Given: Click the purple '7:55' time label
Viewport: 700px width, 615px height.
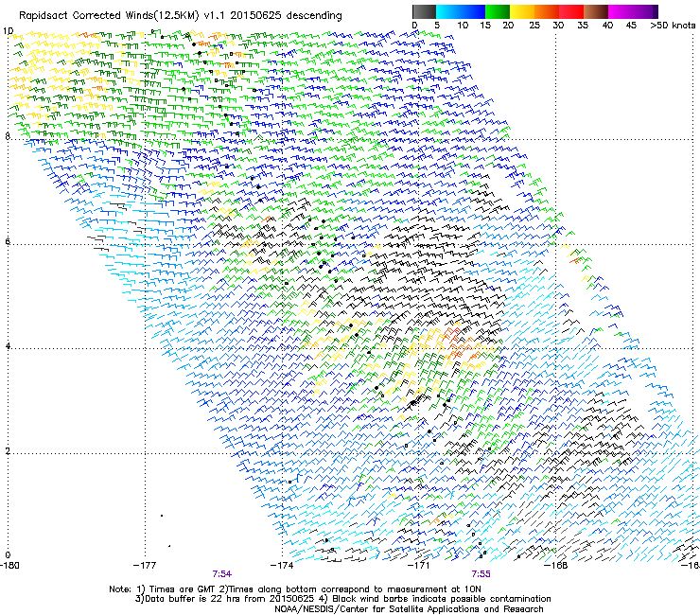Looking at the screenshot, I should tap(481, 574).
